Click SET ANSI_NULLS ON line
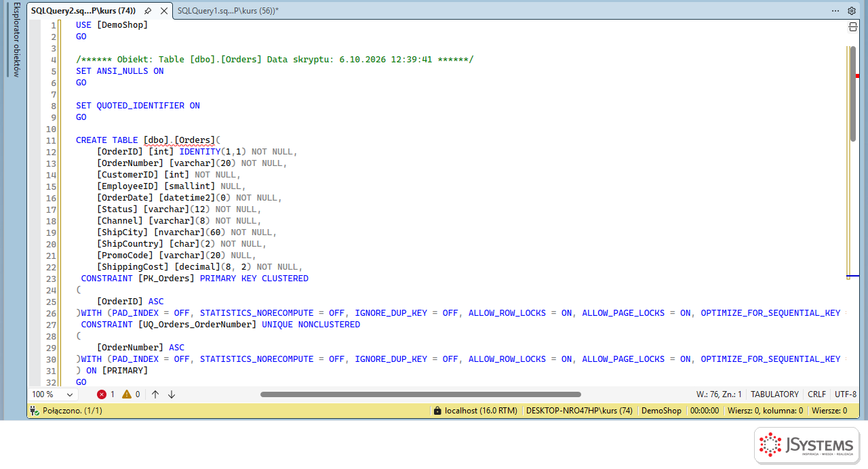Screen dimensions: 868x469 (x=120, y=71)
